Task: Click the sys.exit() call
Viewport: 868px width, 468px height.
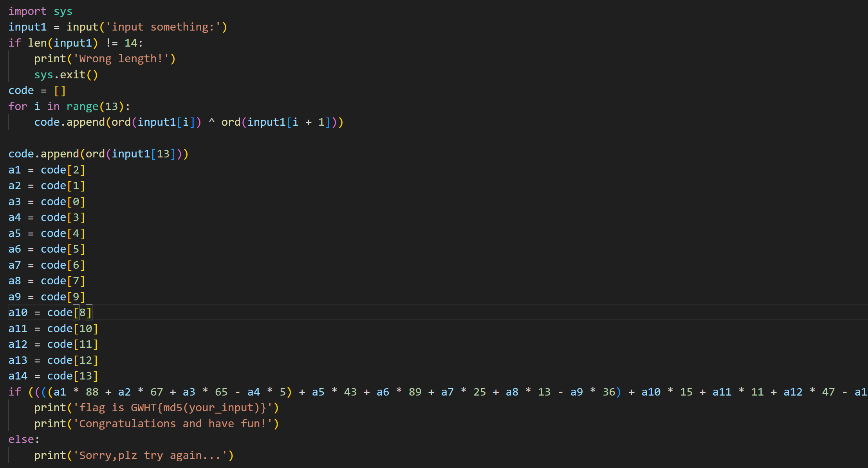Action: tap(66, 75)
